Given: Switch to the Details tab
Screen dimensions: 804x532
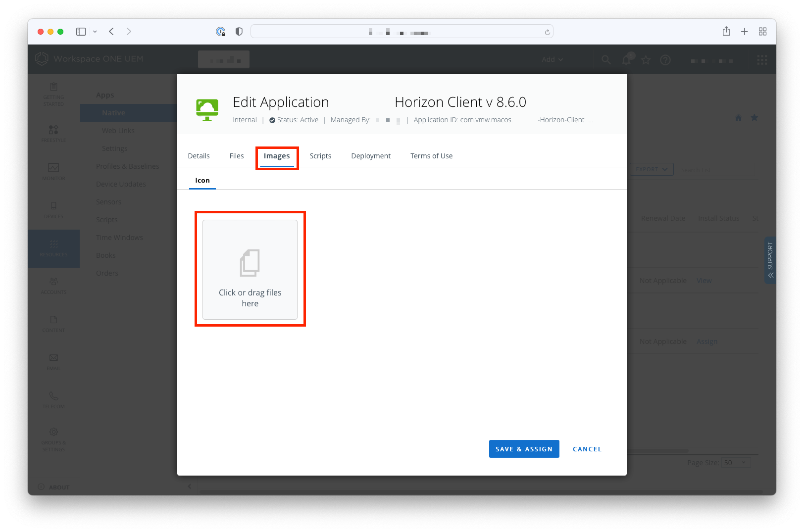Looking at the screenshot, I should (x=198, y=156).
